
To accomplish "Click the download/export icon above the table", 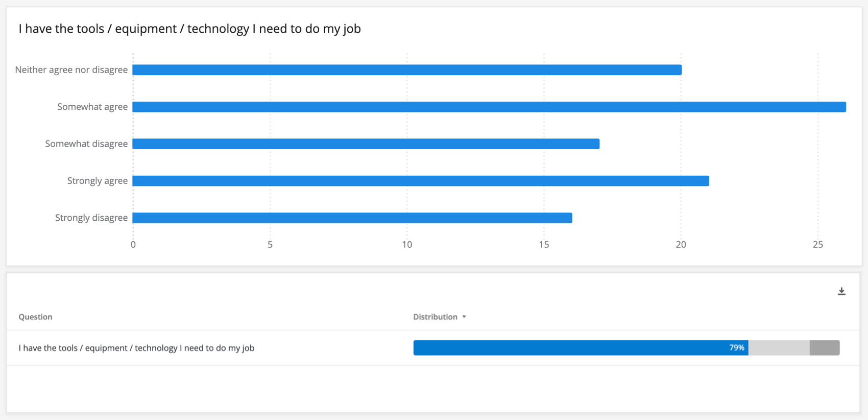I will point(841,290).
